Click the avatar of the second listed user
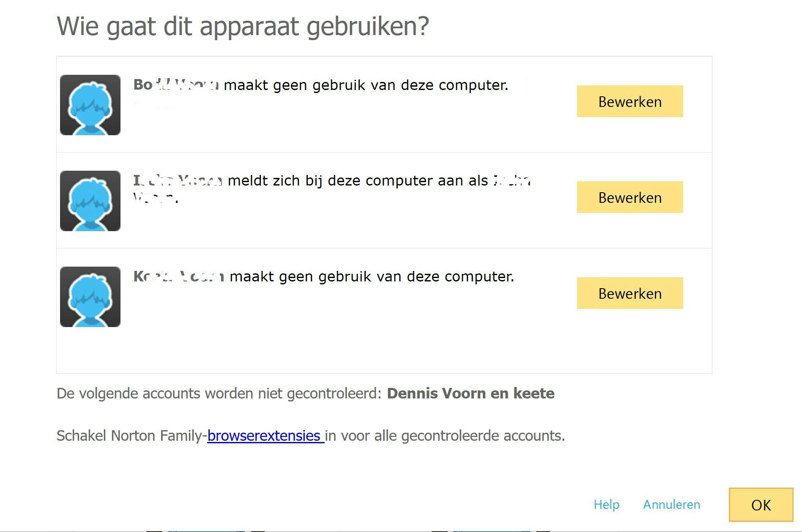Image resolution: width=802 pixels, height=532 pixels. point(90,201)
